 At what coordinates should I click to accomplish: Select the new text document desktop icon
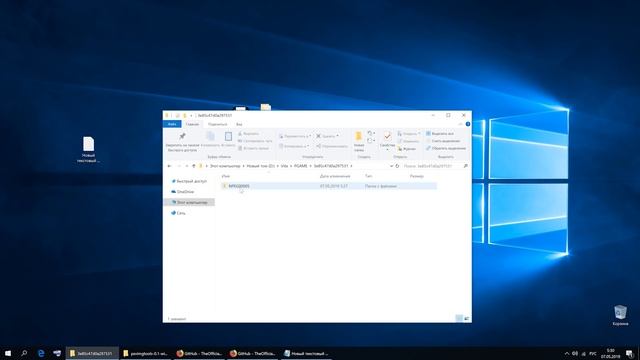(x=89, y=150)
